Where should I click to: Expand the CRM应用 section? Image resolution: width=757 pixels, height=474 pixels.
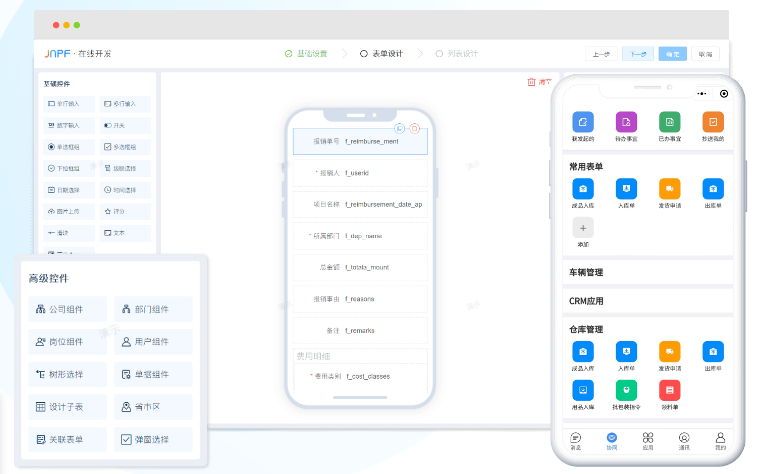[x=648, y=301]
